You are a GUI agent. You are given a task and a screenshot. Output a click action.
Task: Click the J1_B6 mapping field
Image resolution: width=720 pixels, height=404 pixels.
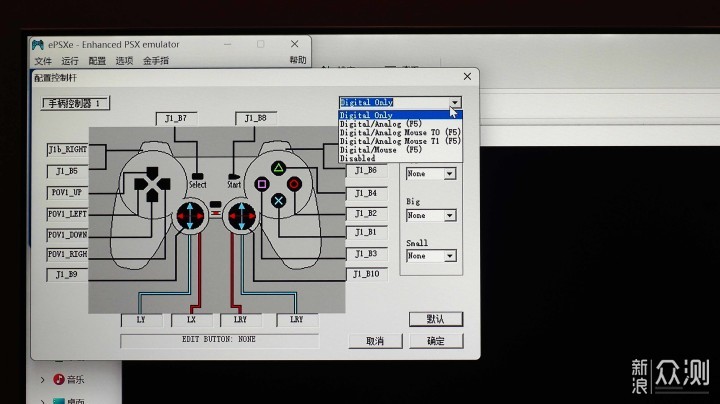(366, 170)
